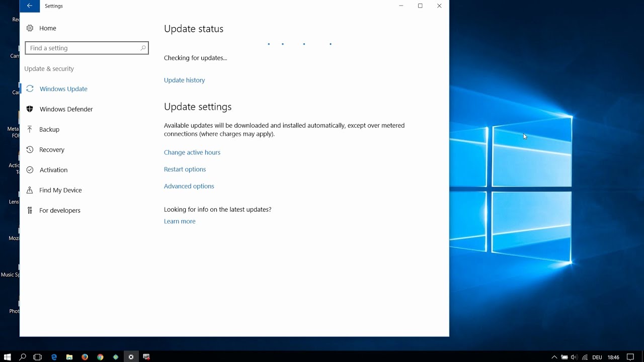Maximize the Settings window
644x362 pixels.
pyautogui.click(x=420, y=6)
